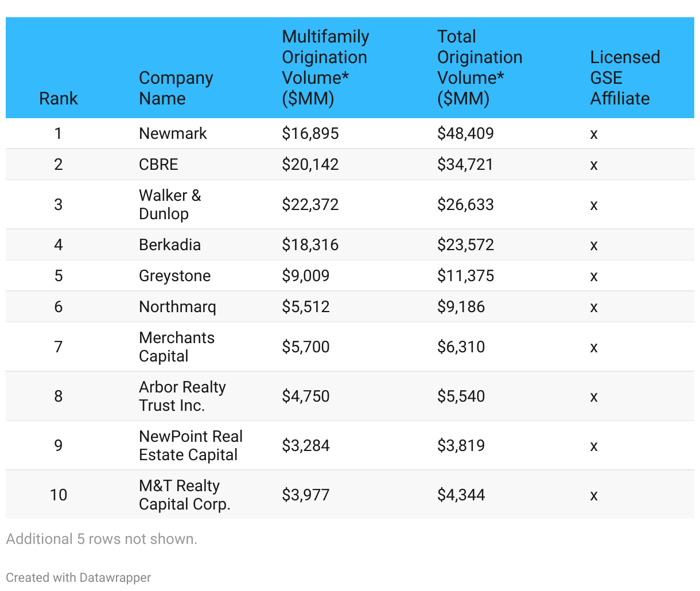The height and width of the screenshot is (591, 700).
Task: Select the Multifamily Origination Volume header
Action: point(325,68)
